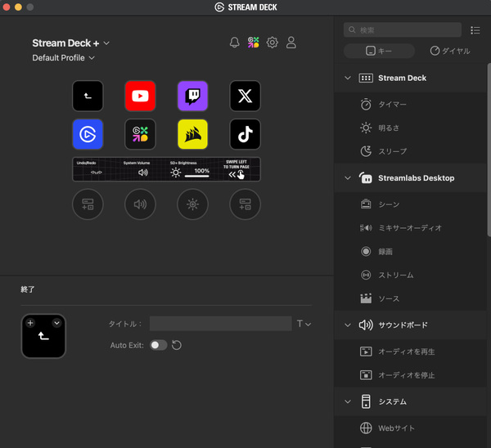Switch to the ダイヤル tab
Image resolution: width=491 pixels, height=448 pixels.
point(450,51)
